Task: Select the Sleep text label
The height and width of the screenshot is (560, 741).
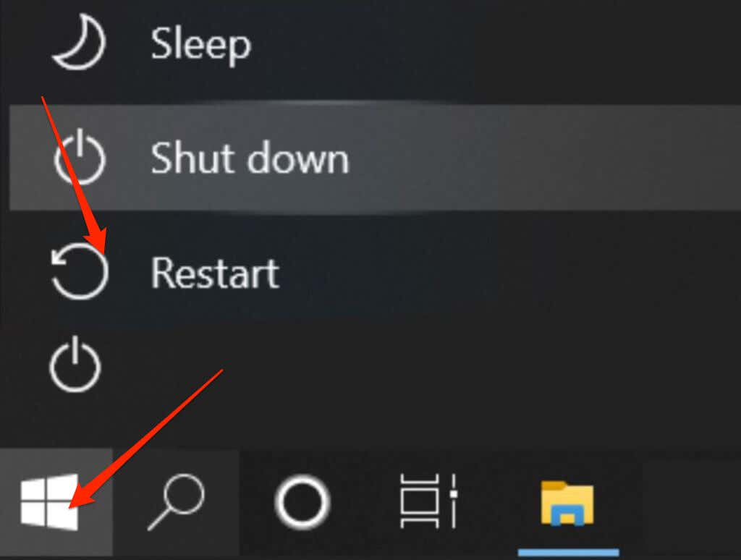Action: tap(201, 44)
